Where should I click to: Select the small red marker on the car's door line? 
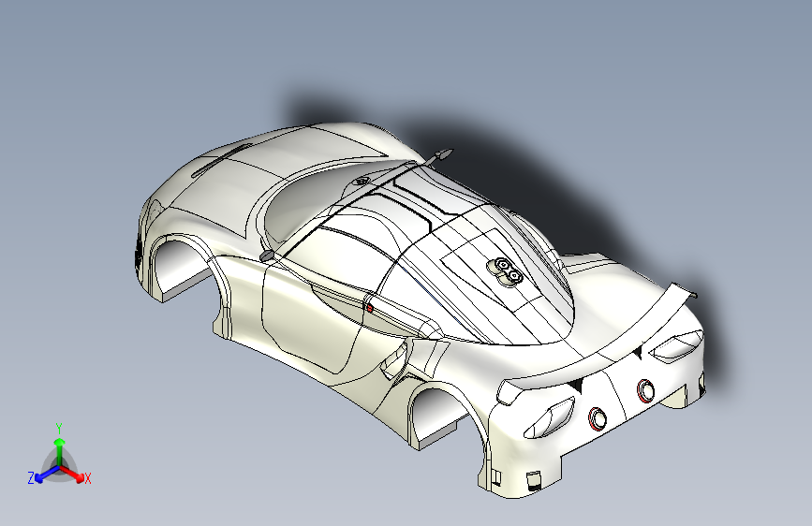point(369,309)
